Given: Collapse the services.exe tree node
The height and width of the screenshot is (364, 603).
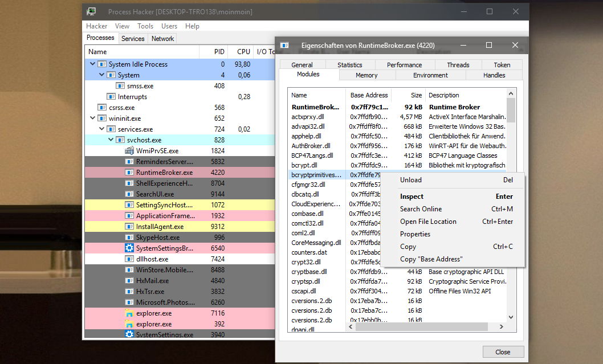Looking at the screenshot, I should tap(102, 129).
